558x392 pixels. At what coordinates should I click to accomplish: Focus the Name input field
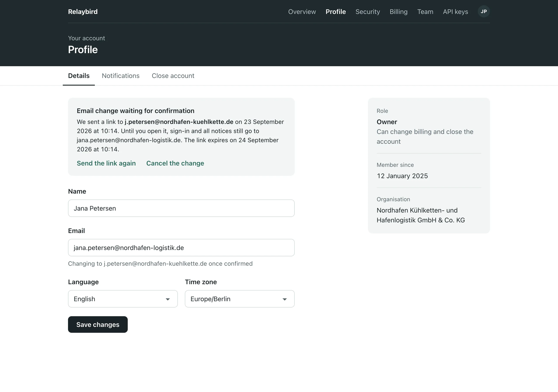point(181,208)
